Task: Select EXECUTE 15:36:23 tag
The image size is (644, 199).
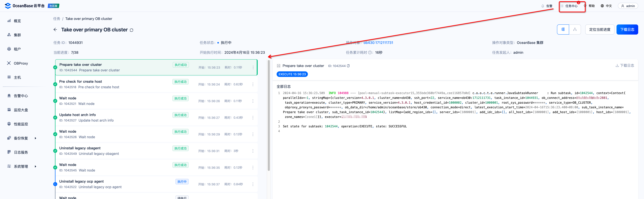Action: tap(292, 74)
